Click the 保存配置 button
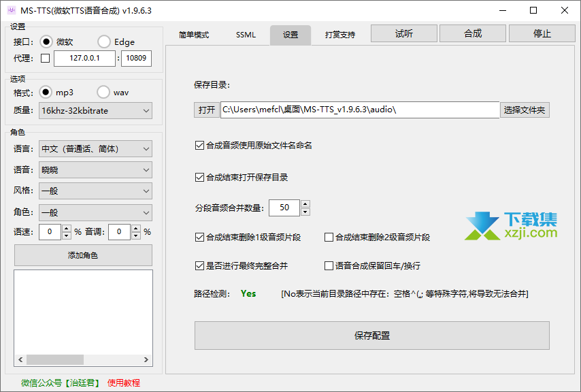581x392 pixels. [x=372, y=336]
